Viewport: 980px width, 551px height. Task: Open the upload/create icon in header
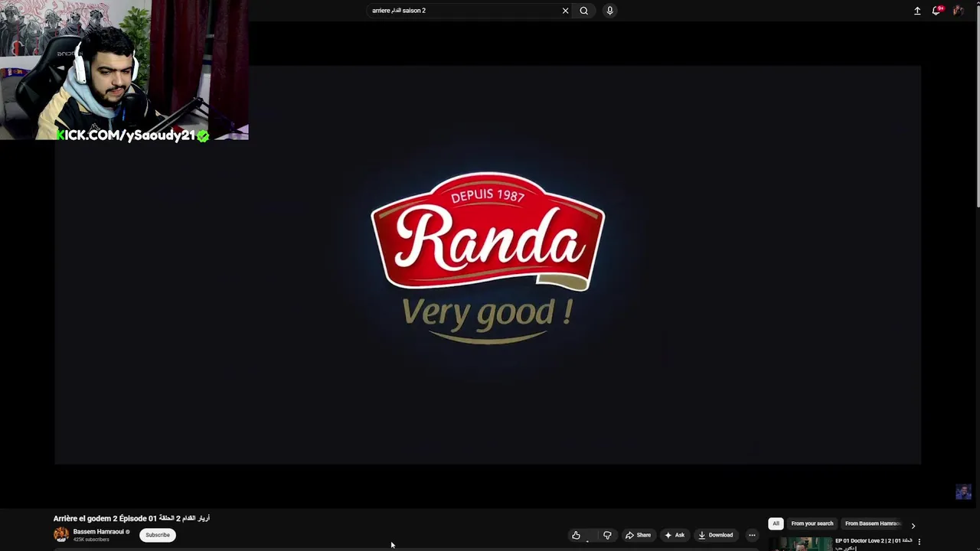click(x=917, y=11)
